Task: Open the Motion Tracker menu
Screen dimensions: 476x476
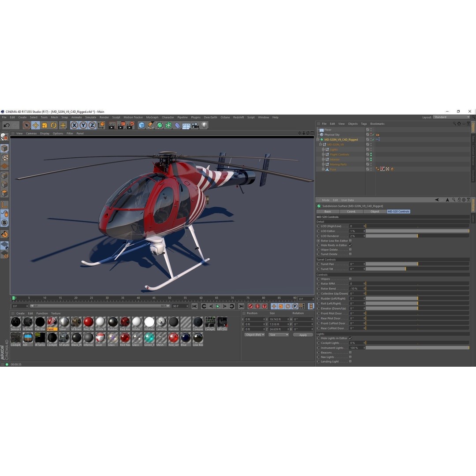Action: coord(133,117)
